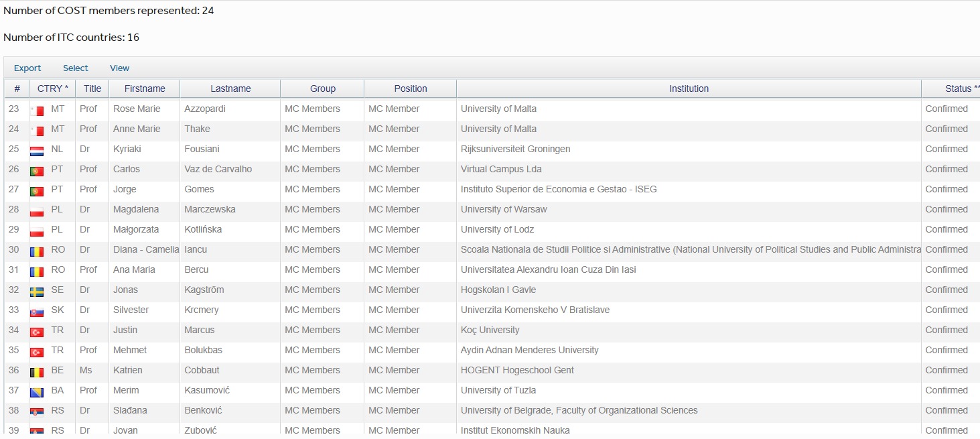
Task: Select the University of Warsaw cell
Action: click(504, 209)
